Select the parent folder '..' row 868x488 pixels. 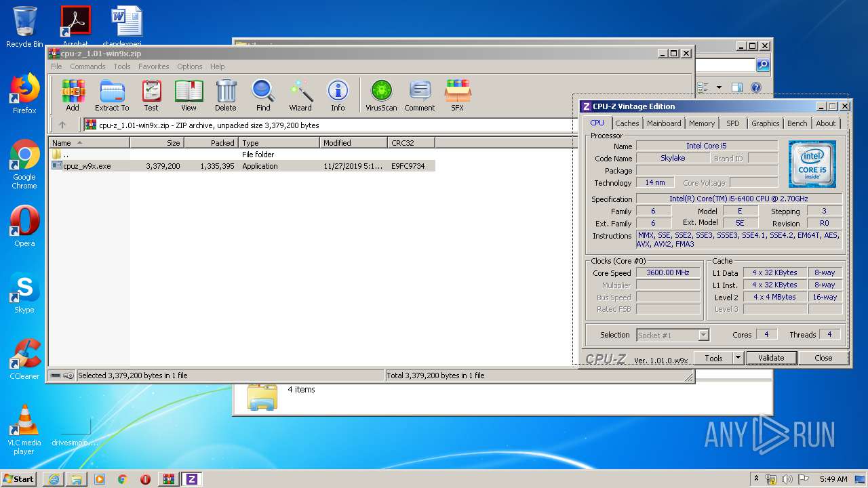pyautogui.click(x=243, y=155)
